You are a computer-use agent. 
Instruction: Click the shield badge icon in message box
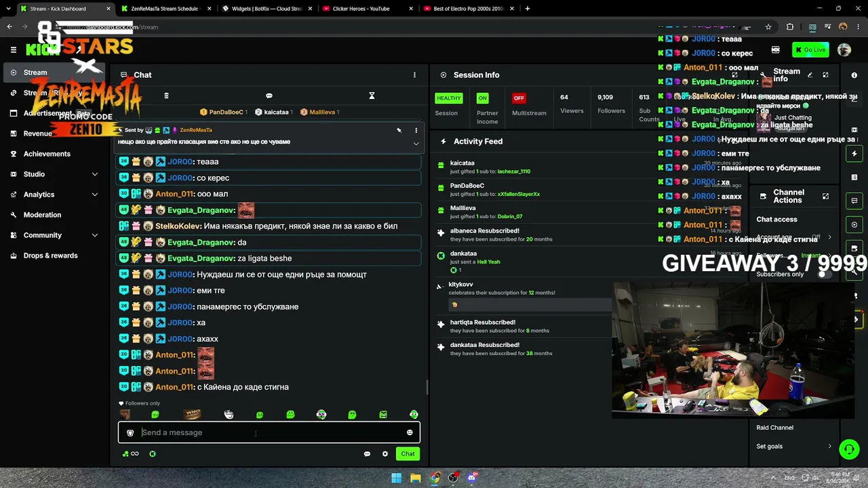pyautogui.click(x=130, y=432)
